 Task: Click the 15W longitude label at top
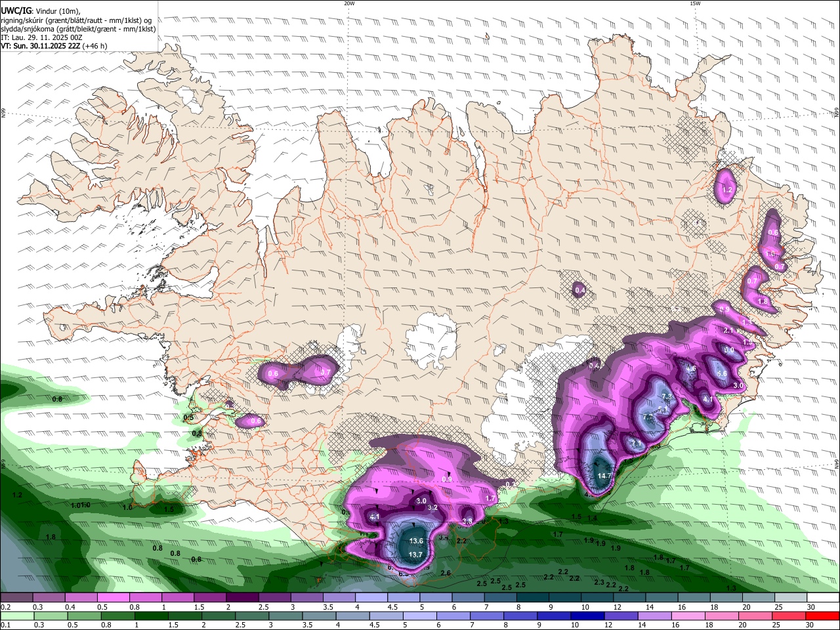coord(695,3)
